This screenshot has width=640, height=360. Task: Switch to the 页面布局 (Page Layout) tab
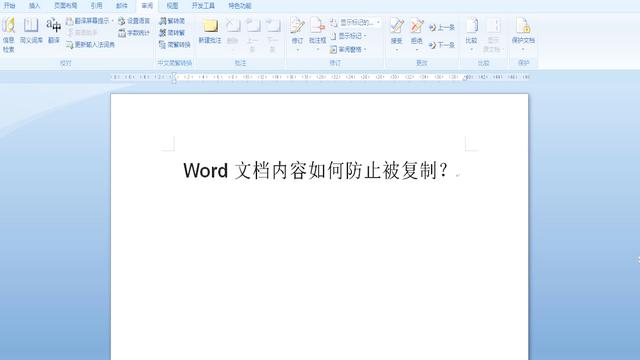tap(65, 6)
